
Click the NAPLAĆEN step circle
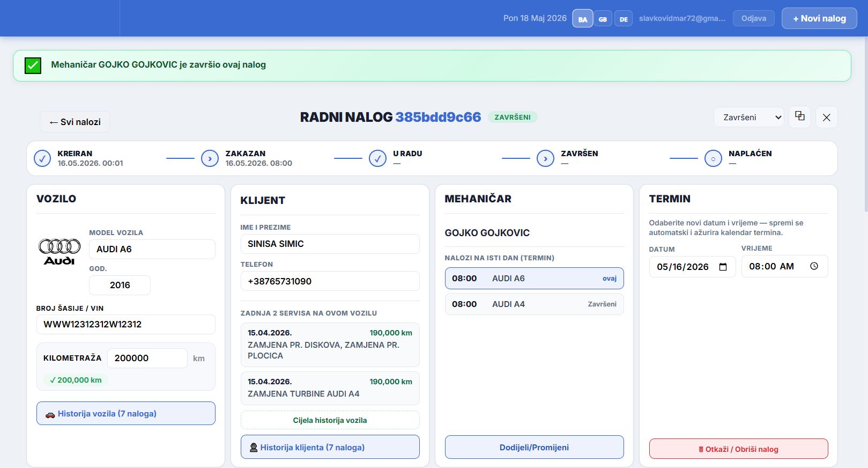pos(713,158)
